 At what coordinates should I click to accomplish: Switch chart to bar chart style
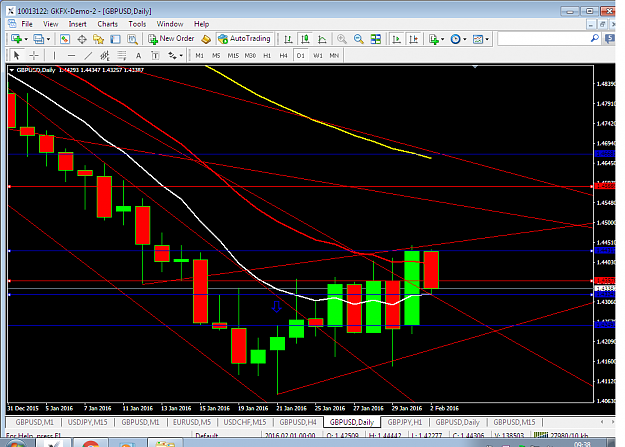tap(288, 39)
